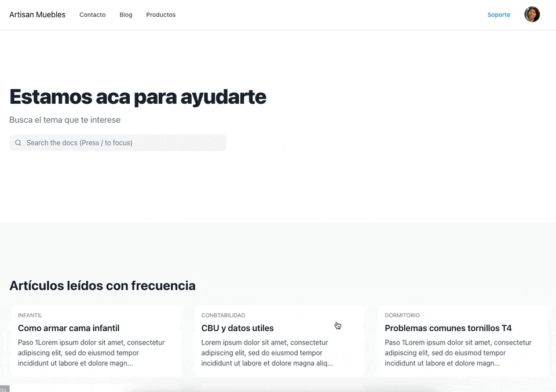
Task: Click the Estamos aca para ayudarte heading
Action: pyautogui.click(x=137, y=97)
